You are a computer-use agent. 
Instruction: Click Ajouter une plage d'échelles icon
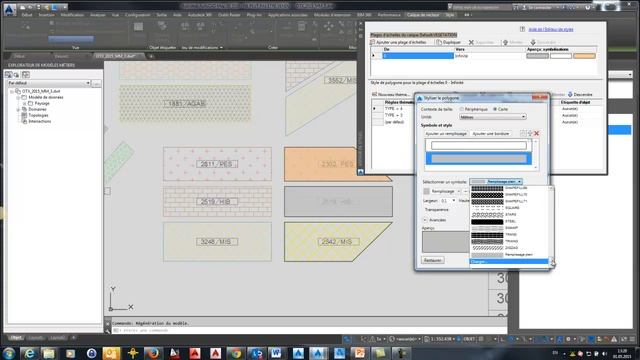click(x=372, y=42)
